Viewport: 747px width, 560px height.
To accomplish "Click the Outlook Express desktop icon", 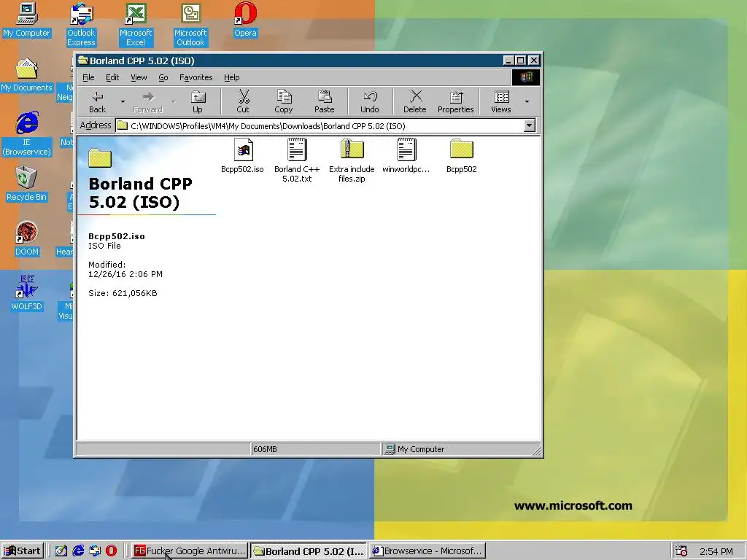I will tap(81, 25).
